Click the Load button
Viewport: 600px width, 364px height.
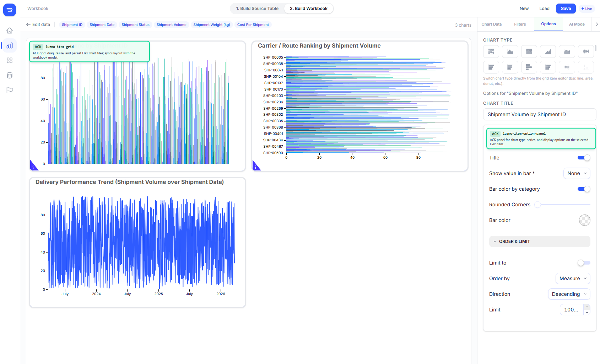pyautogui.click(x=544, y=9)
